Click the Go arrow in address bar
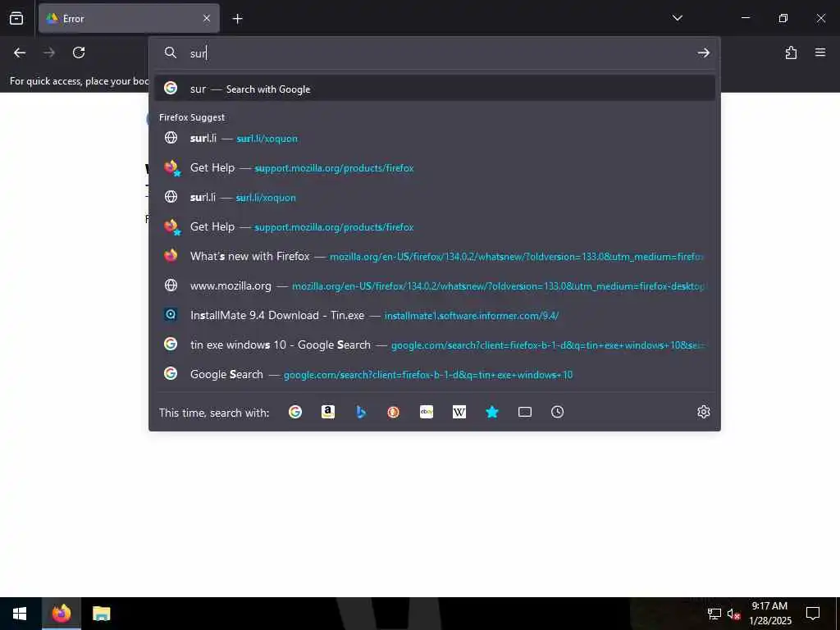Screen dimensions: 840x630 703,52
